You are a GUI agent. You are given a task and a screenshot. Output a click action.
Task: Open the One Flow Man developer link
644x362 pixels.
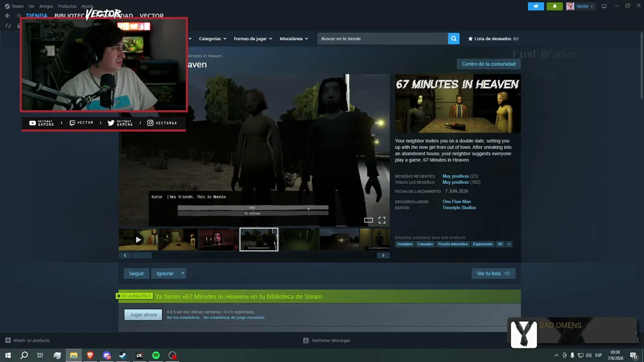[456, 202]
